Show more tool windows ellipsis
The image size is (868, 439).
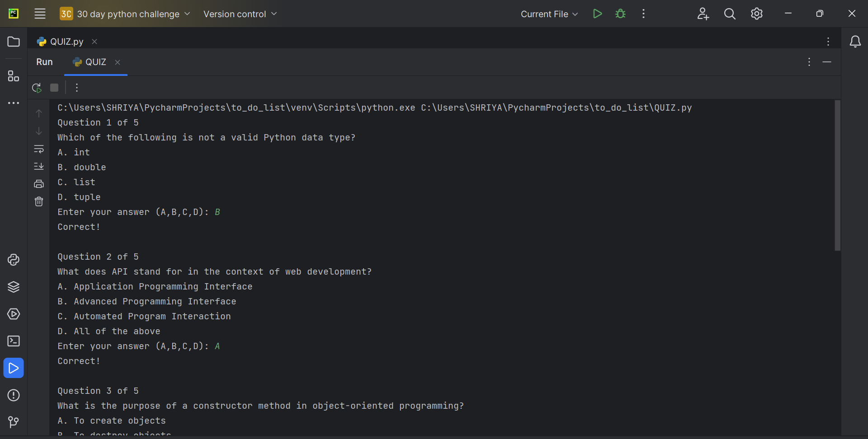(x=14, y=103)
